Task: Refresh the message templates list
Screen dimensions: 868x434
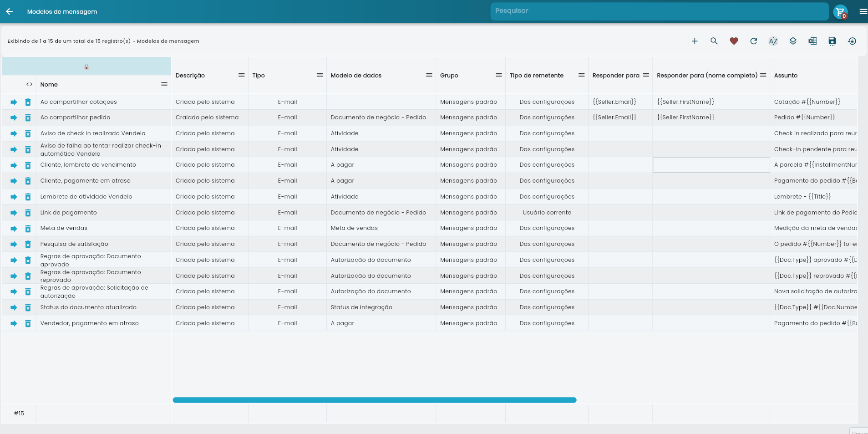Action: [x=754, y=41]
